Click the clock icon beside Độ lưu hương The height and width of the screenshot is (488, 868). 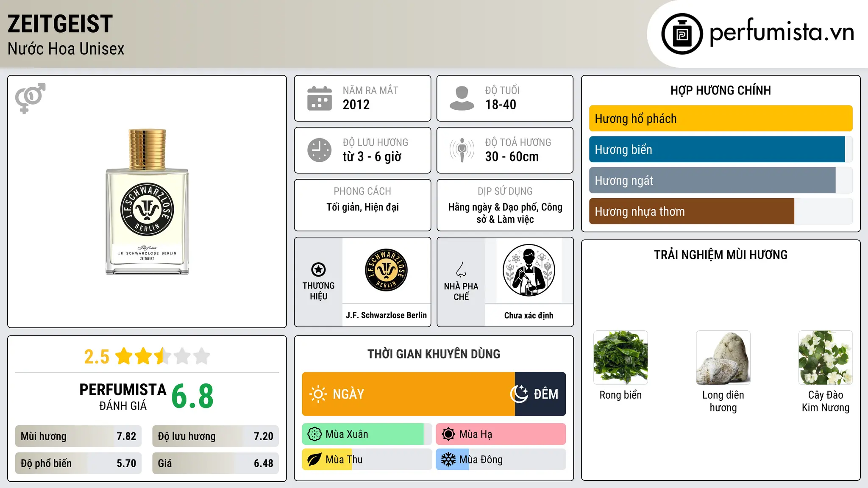pos(320,150)
